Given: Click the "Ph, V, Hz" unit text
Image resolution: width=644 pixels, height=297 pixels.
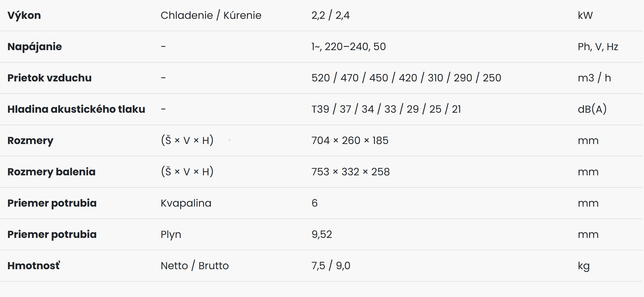Looking at the screenshot, I should (598, 47).
